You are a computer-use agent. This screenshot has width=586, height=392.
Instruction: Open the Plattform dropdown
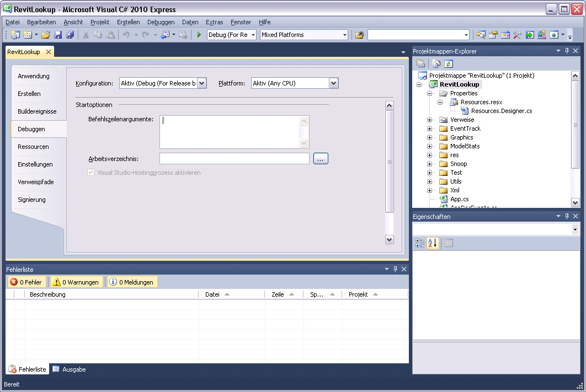[333, 82]
